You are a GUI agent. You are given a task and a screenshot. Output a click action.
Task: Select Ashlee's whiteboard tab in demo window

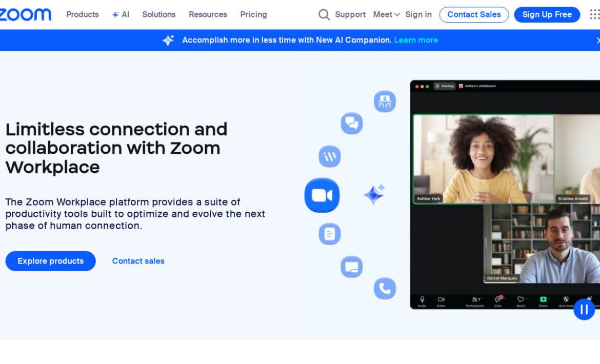click(x=477, y=86)
